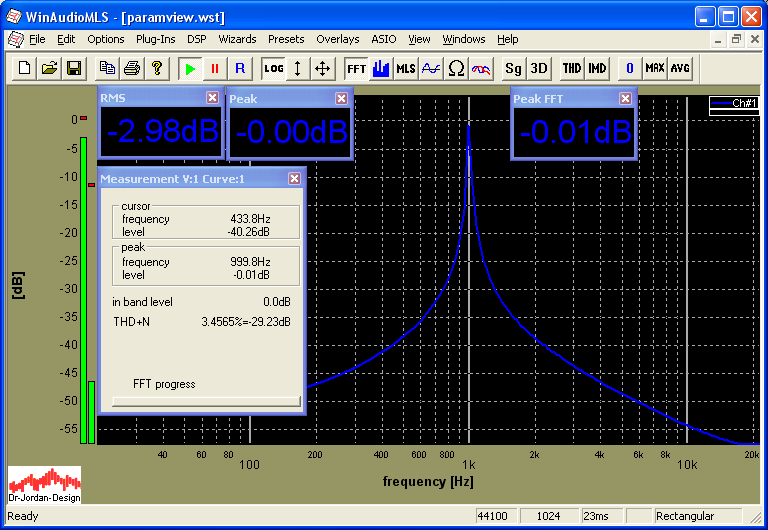Switch to the 3D view button

538,68
